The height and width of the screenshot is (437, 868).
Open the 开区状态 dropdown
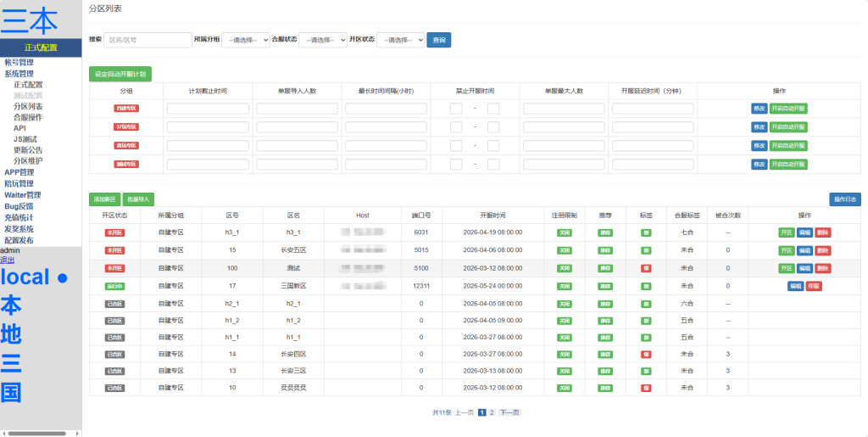(x=401, y=40)
